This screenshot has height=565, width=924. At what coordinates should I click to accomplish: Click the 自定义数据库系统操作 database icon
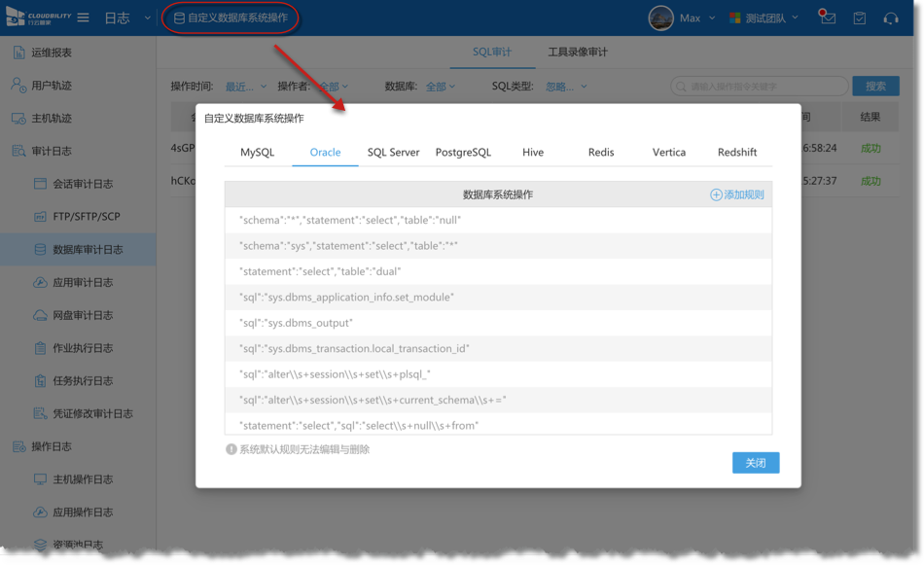click(179, 18)
